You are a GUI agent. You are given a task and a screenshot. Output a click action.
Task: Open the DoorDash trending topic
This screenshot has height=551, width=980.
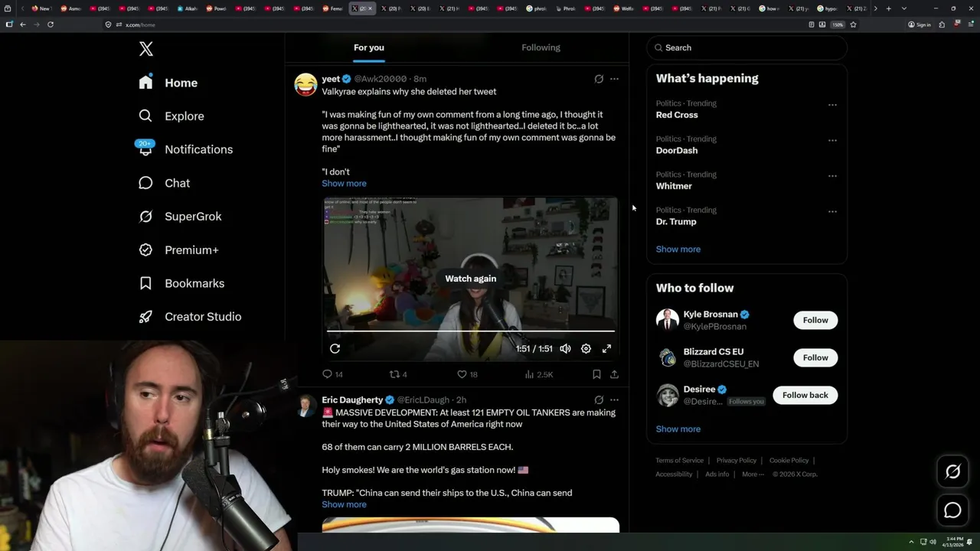click(677, 151)
